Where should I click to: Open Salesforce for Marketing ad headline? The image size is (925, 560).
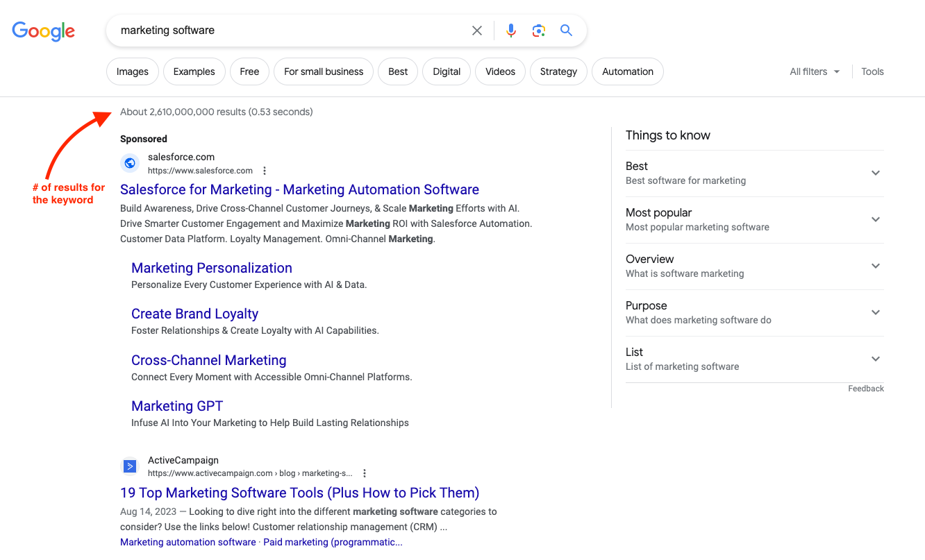coord(299,189)
